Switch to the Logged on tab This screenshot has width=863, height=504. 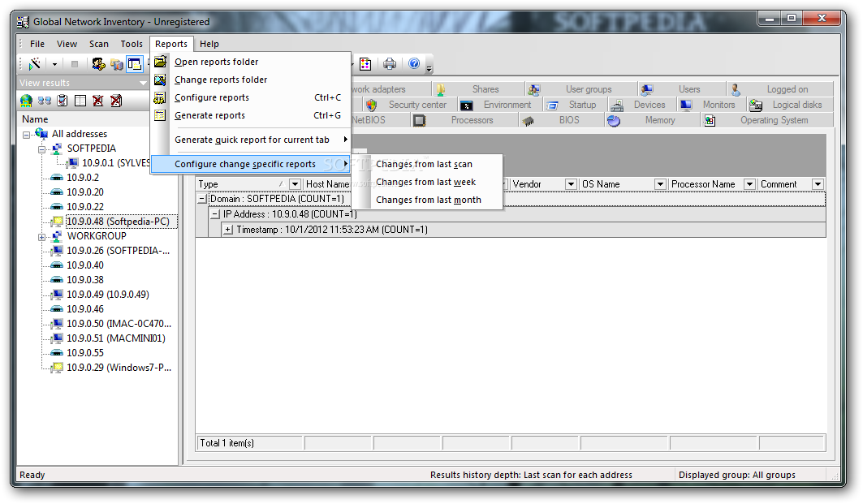[780, 89]
